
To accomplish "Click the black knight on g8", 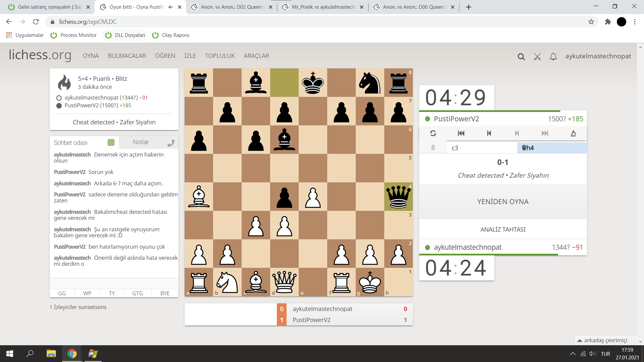I will pyautogui.click(x=370, y=83).
